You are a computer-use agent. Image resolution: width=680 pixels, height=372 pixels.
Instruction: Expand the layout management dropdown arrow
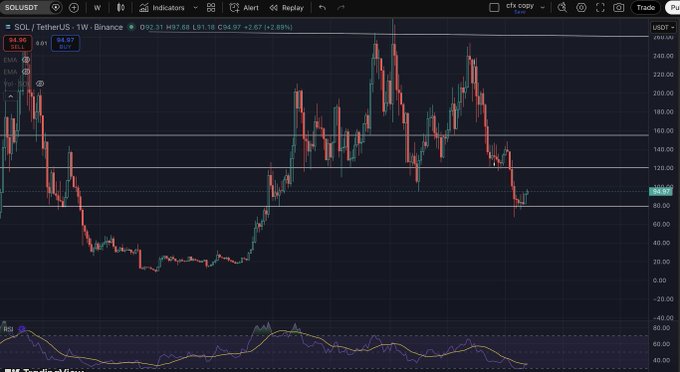coord(543,7)
